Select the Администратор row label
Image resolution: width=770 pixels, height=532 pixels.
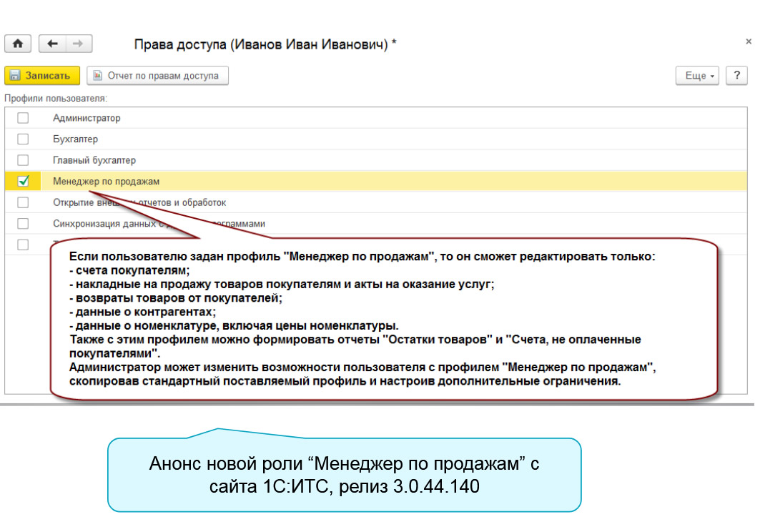coord(87,118)
